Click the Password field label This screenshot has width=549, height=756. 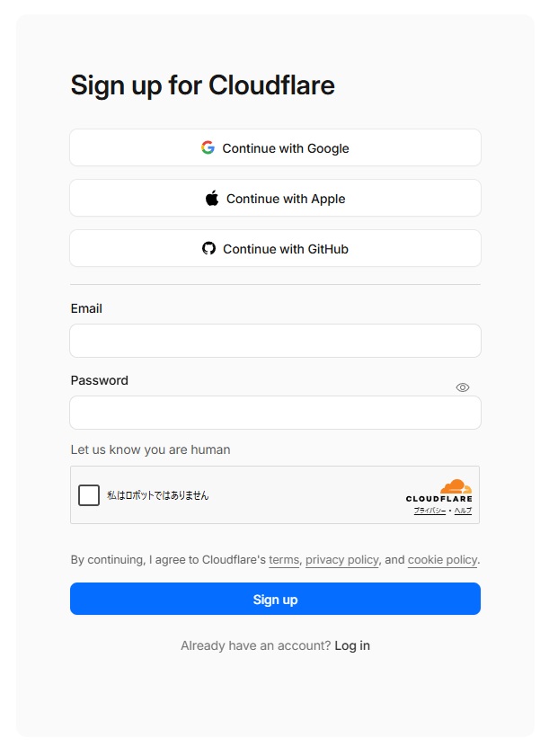(100, 380)
